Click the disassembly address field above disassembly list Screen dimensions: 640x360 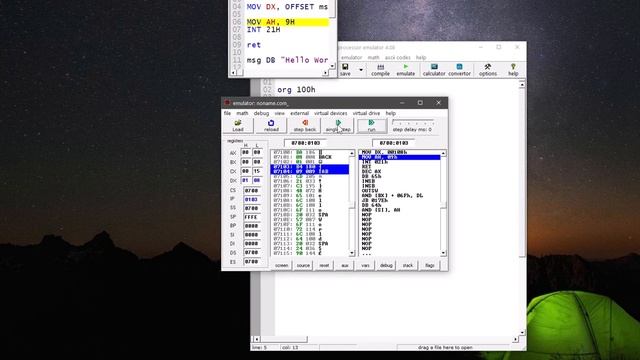click(x=393, y=143)
